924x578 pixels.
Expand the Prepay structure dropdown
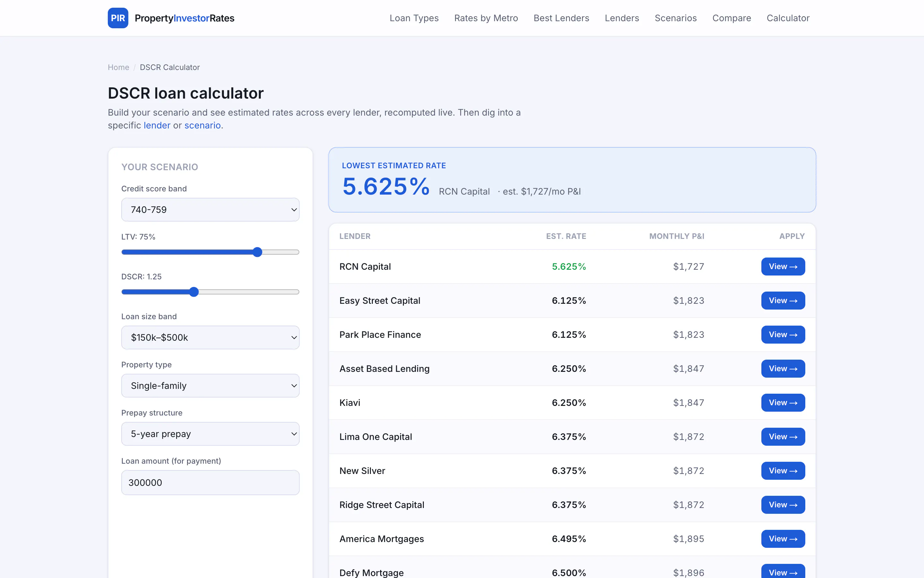pyautogui.click(x=210, y=433)
